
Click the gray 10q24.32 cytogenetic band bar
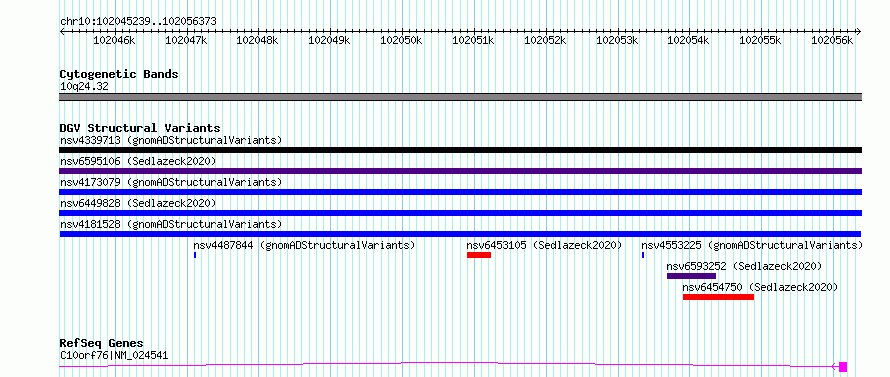click(x=460, y=97)
